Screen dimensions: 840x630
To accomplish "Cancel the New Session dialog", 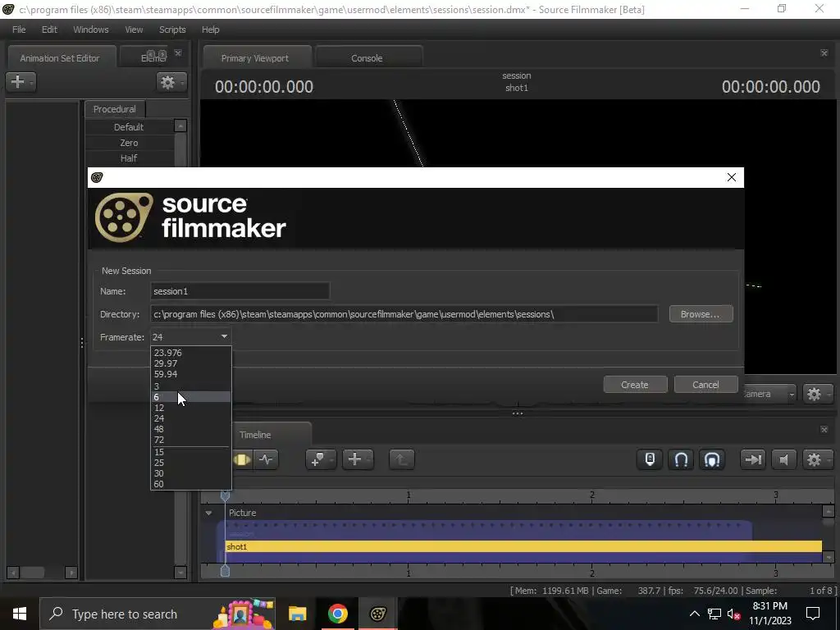I will click(x=705, y=385).
